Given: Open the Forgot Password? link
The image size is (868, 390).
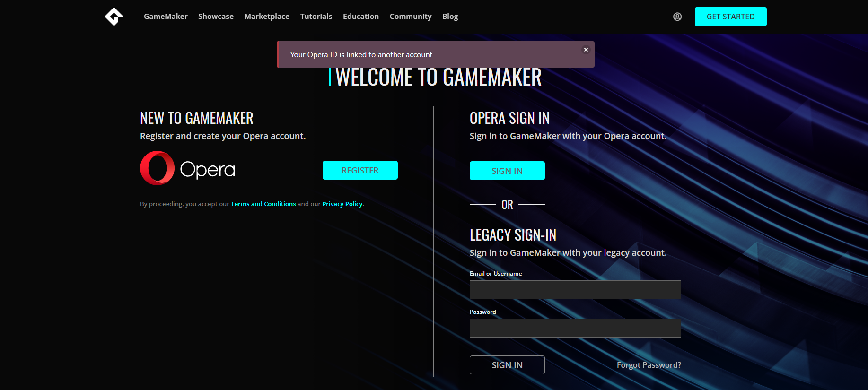Looking at the screenshot, I should coord(649,365).
